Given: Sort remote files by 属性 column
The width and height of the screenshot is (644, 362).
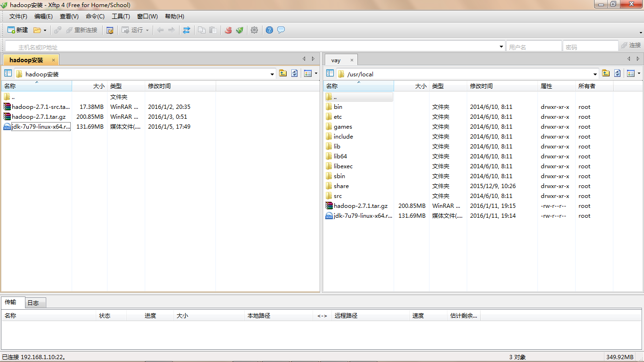Looking at the screenshot, I should click(556, 86).
